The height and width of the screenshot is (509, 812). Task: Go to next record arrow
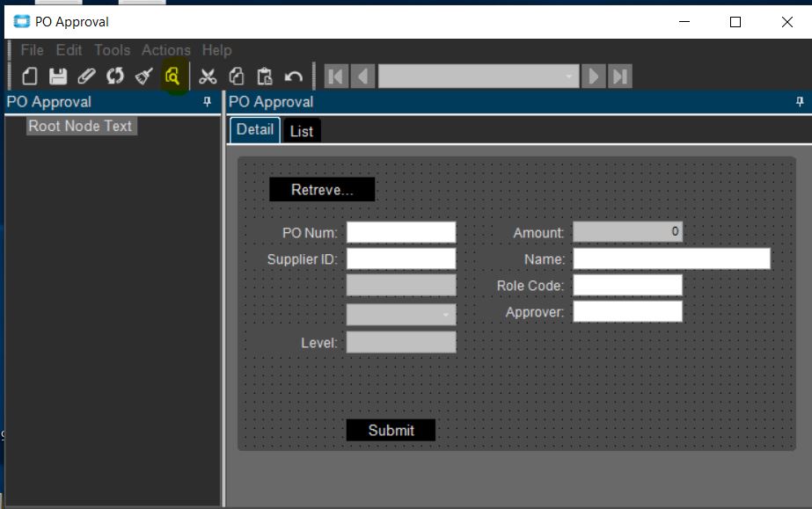coord(594,76)
